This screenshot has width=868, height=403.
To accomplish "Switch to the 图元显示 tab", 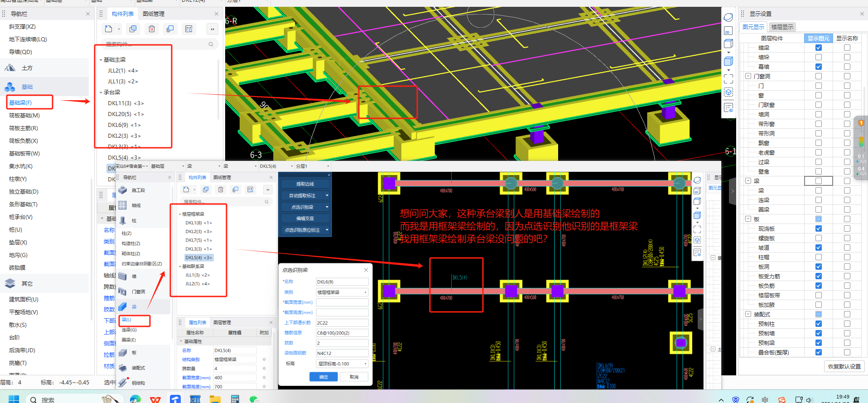I will [x=753, y=27].
